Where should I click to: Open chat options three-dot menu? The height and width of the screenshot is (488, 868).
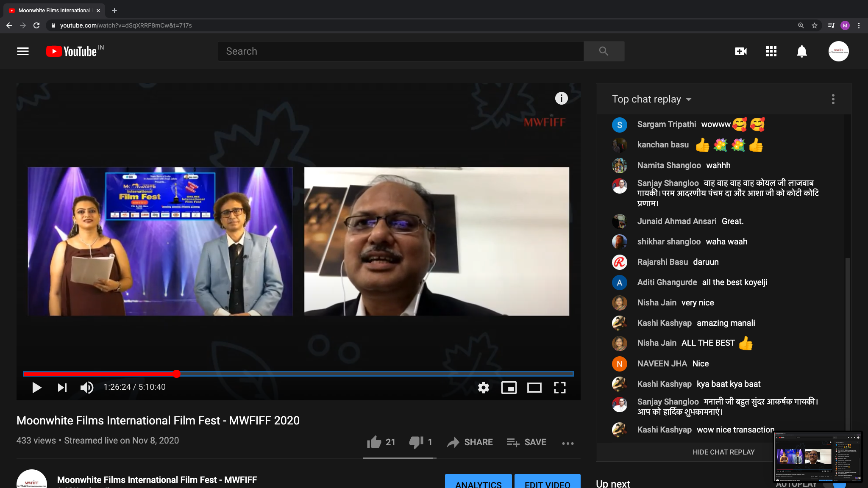[833, 99]
